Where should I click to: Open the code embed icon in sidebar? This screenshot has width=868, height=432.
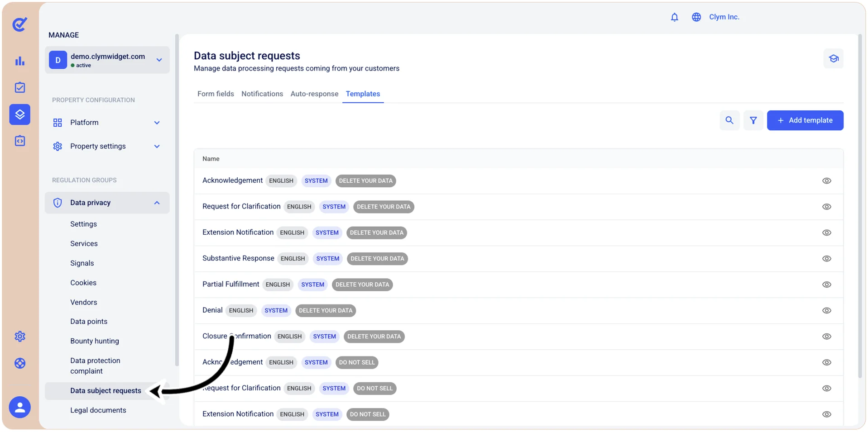20,141
